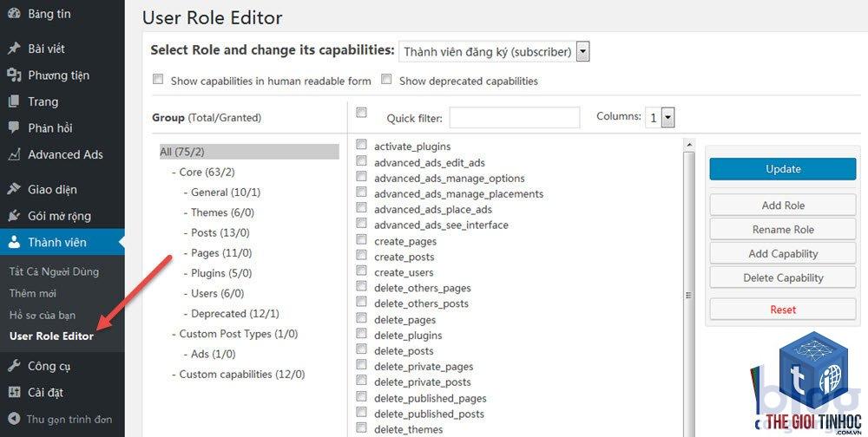The height and width of the screenshot is (437, 868).
Task: Click the Delete Capability button
Action: [783, 278]
